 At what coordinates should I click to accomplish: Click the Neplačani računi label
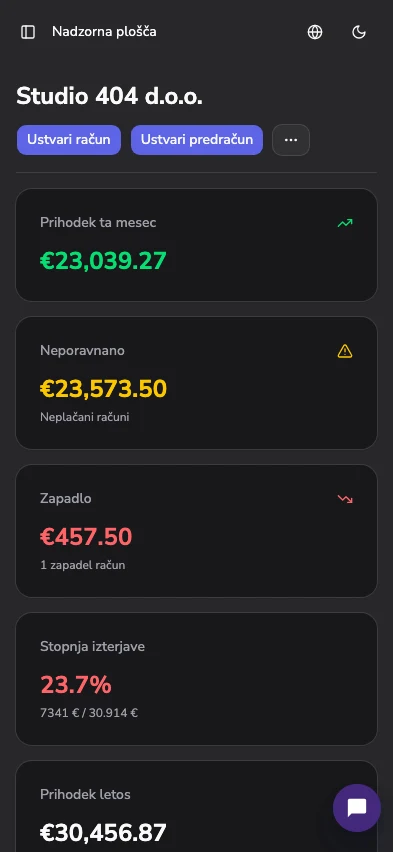tap(85, 417)
